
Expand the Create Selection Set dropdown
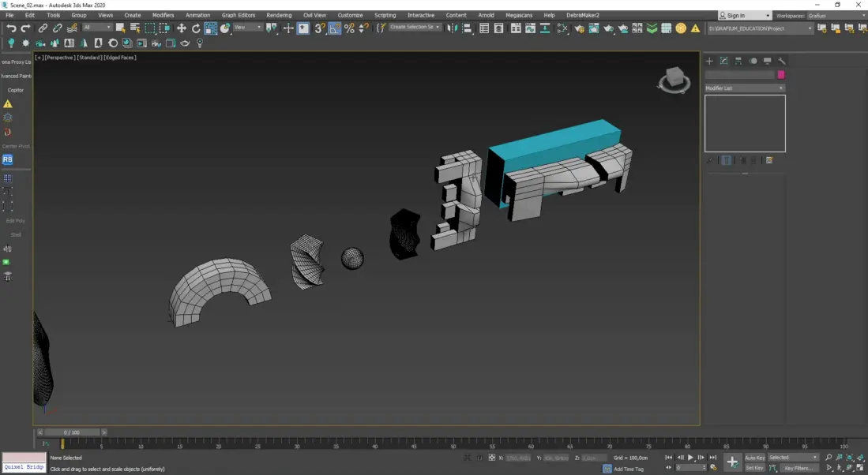(x=415, y=27)
